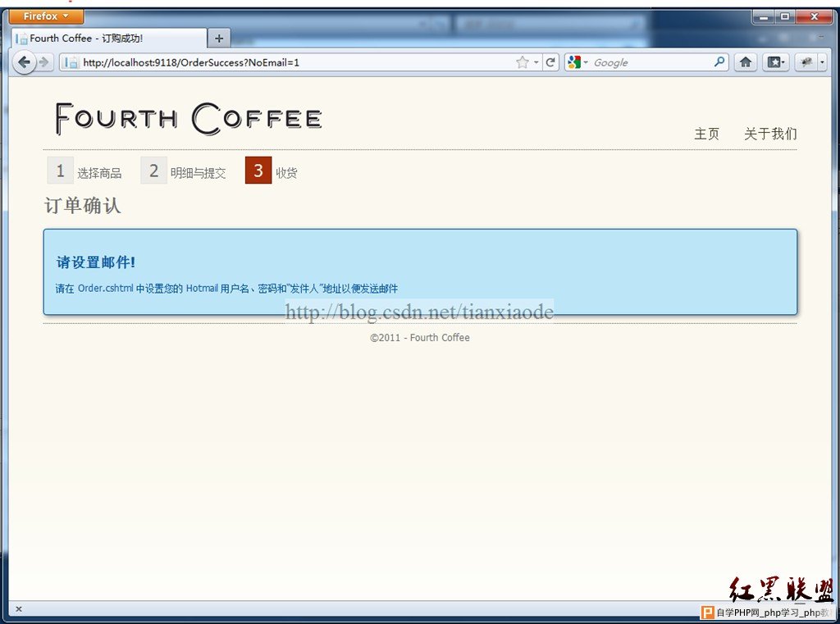
Task: Go back with the back arrow
Action: coord(24,62)
